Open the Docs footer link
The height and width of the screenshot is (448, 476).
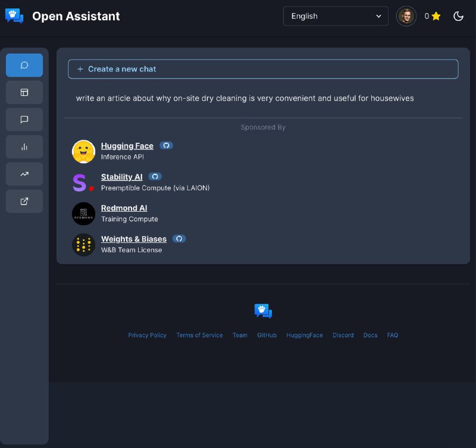[370, 335]
